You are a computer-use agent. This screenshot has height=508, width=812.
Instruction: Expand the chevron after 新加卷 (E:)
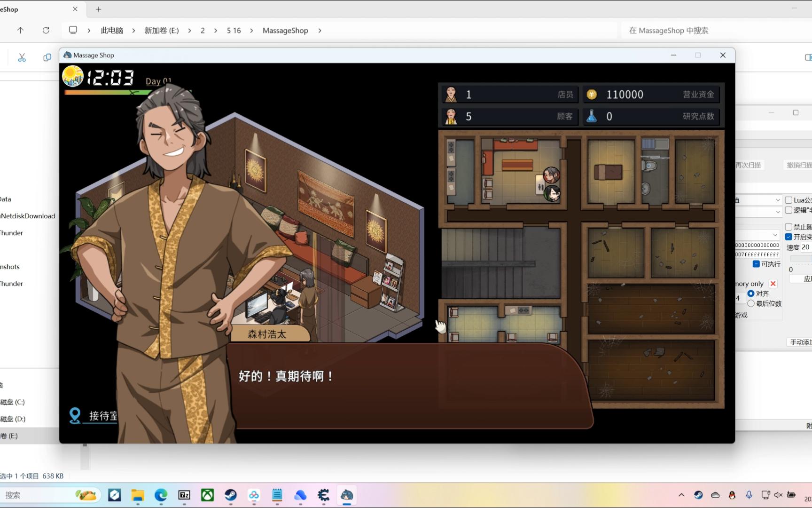click(189, 31)
